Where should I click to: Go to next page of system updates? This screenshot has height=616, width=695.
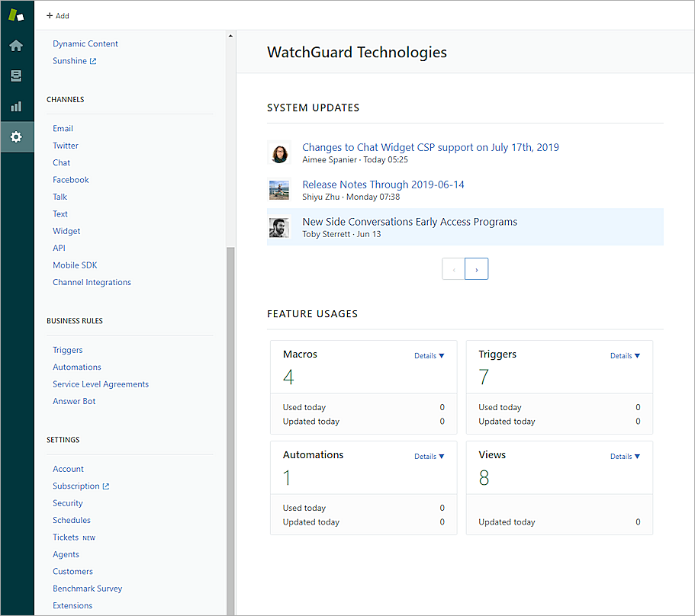(477, 269)
